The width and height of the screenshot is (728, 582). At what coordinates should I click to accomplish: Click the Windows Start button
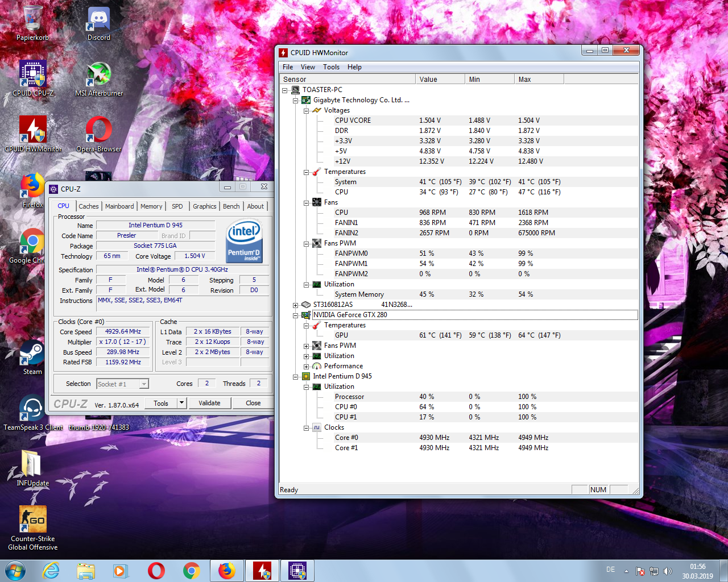point(15,571)
